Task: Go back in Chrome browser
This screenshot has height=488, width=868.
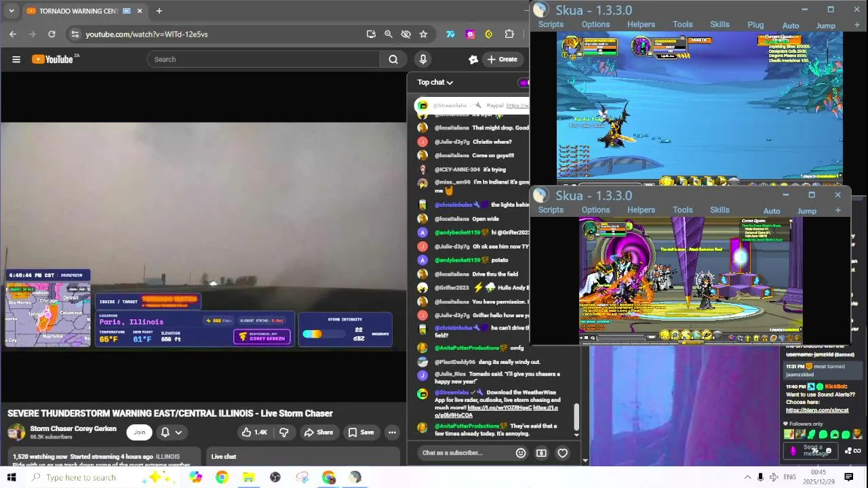Action: point(13,34)
